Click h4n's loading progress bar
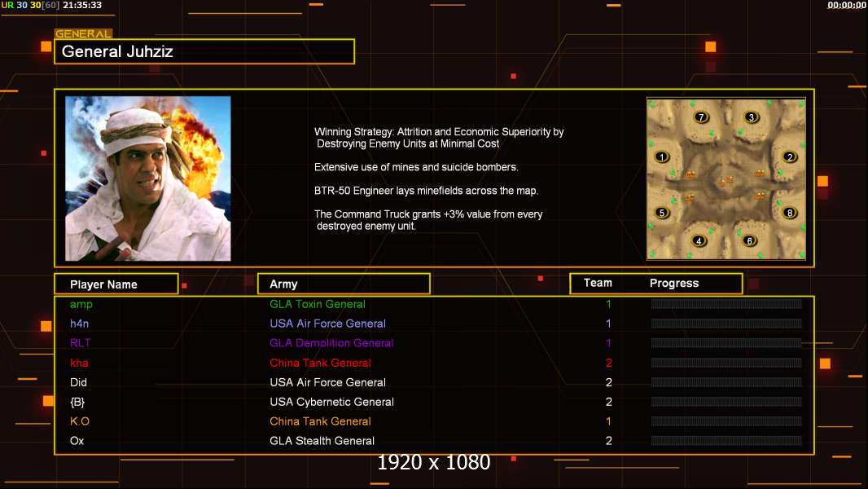The image size is (868, 489). 726,324
